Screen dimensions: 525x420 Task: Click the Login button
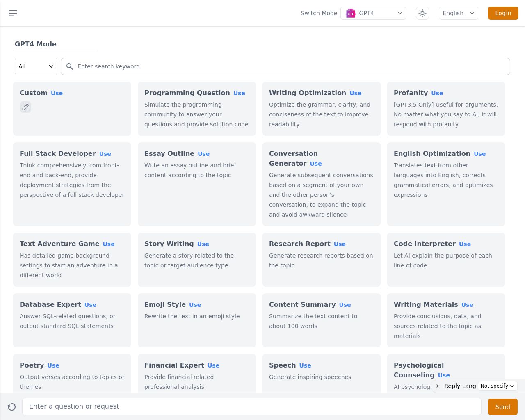point(503,13)
